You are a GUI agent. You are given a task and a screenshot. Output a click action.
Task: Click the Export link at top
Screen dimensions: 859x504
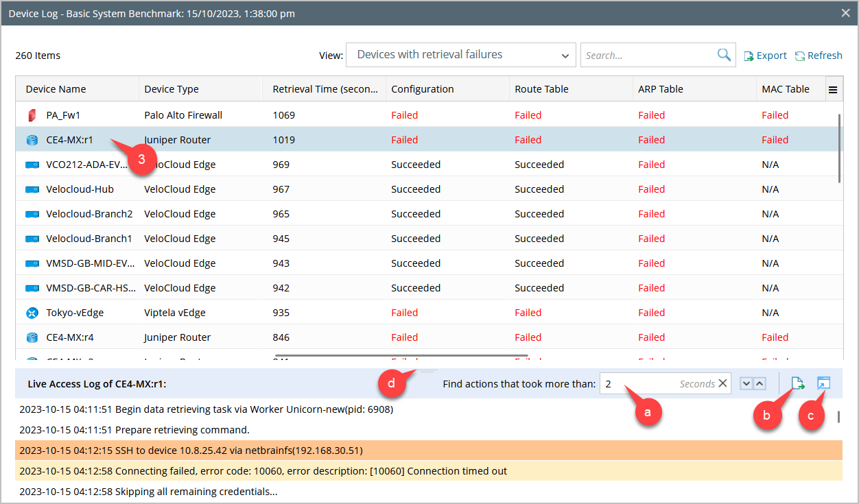pyautogui.click(x=766, y=56)
